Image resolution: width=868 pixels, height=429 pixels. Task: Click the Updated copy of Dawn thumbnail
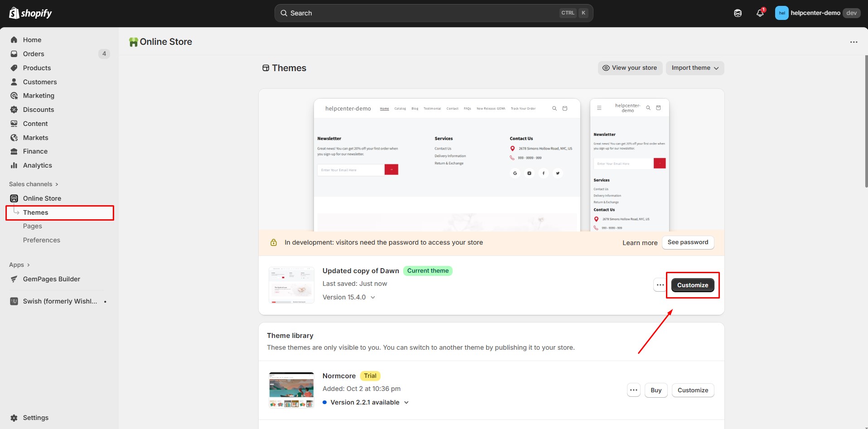[x=291, y=285]
